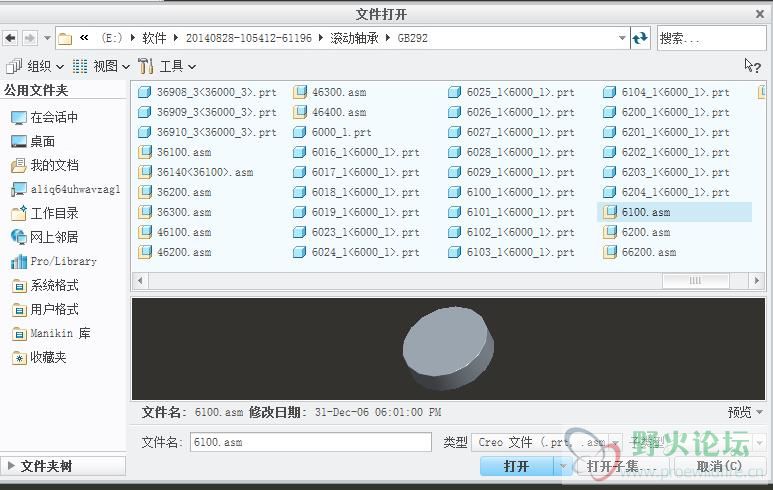Open 用户格式 folder
Viewport: 773px width, 490px height.
click(x=44, y=310)
